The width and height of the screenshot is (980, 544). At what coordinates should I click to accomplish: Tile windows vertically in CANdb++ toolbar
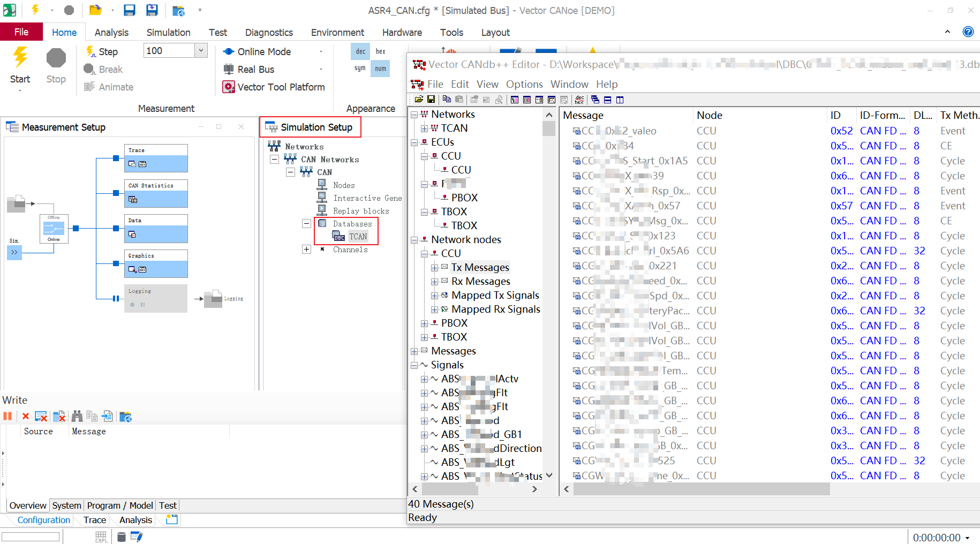click(x=620, y=100)
